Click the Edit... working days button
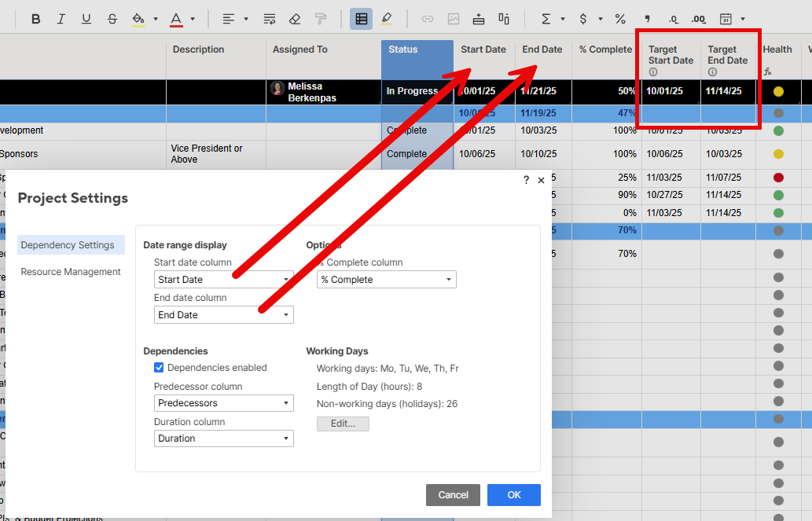The width and height of the screenshot is (812, 521). coord(343,424)
